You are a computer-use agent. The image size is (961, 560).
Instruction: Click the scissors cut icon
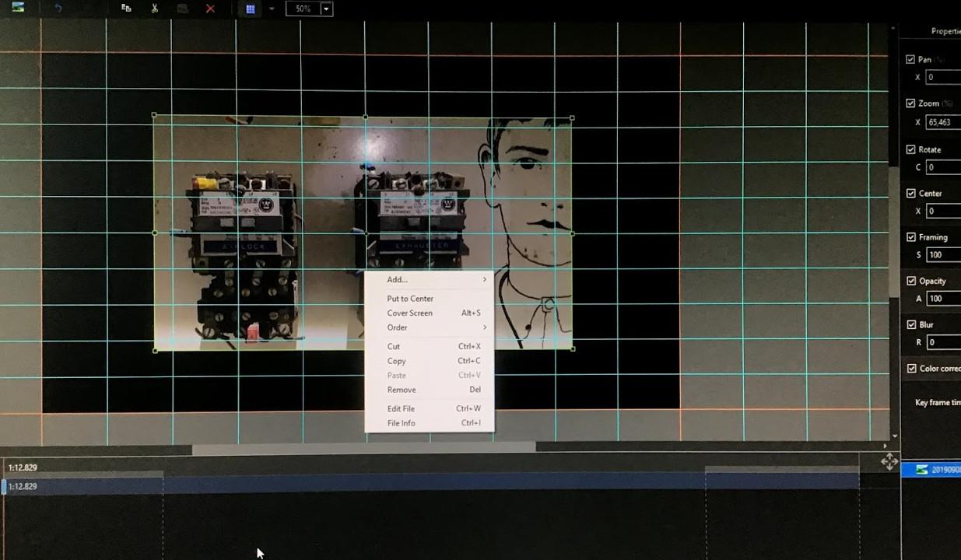click(x=155, y=9)
